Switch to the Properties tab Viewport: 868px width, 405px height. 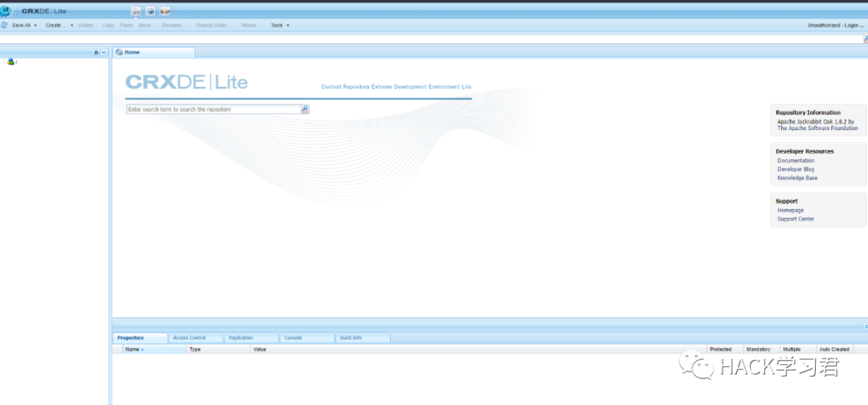140,337
